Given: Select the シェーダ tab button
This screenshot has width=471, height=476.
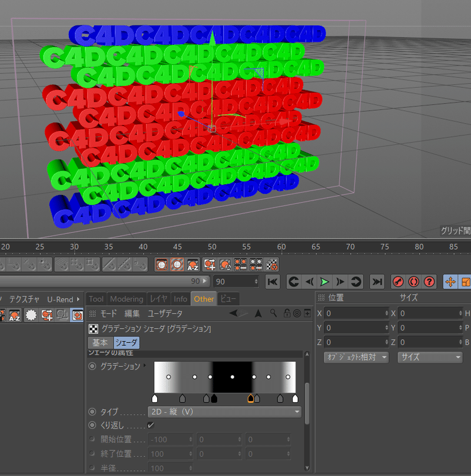Looking at the screenshot, I should pos(126,343).
